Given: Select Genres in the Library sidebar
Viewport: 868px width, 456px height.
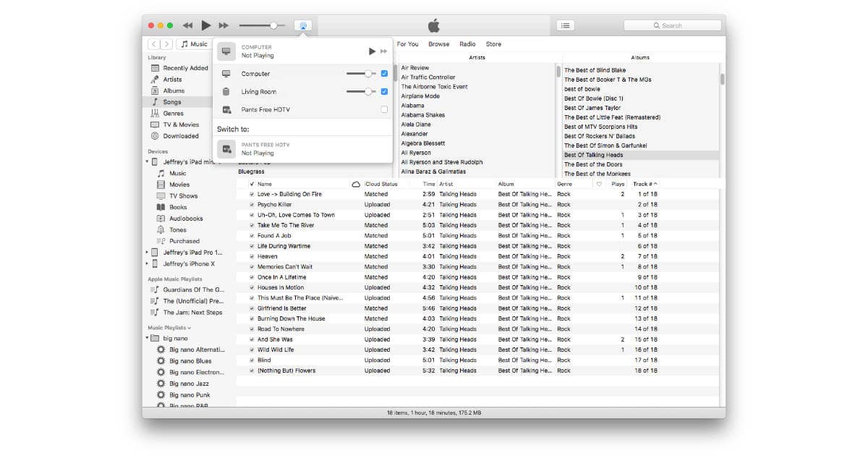Looking at the screenshot, I should (x=173, y=114).
